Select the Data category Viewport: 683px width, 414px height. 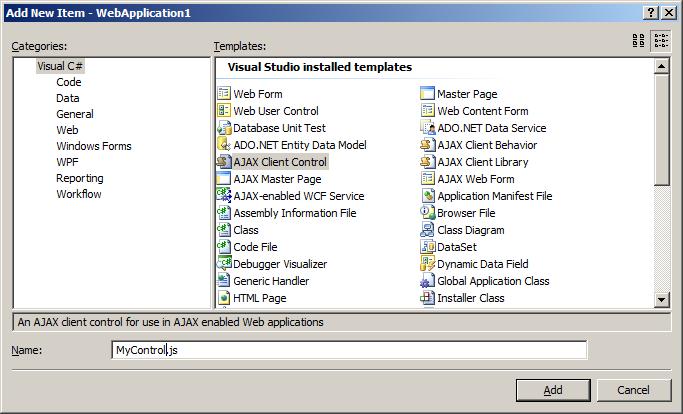tap(68, 98)
